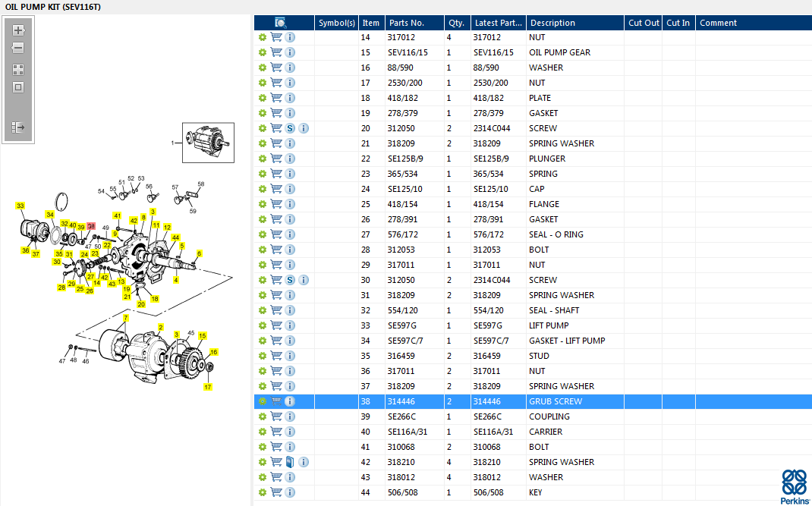Add PLATE 418/182 to shopping cart
This screenshot has width=812, height=506.
276,98
